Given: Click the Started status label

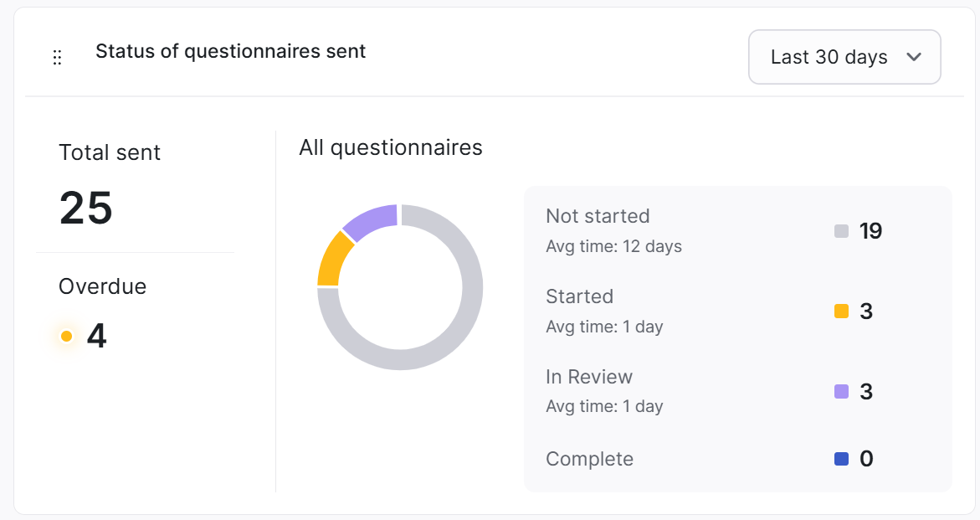Looking at the screenshot, I should point(579,296).
